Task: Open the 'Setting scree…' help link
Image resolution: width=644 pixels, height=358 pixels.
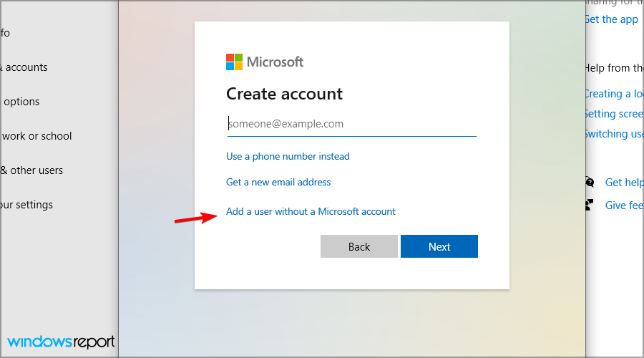Action: pyautogui.click(x=615, y=114)
